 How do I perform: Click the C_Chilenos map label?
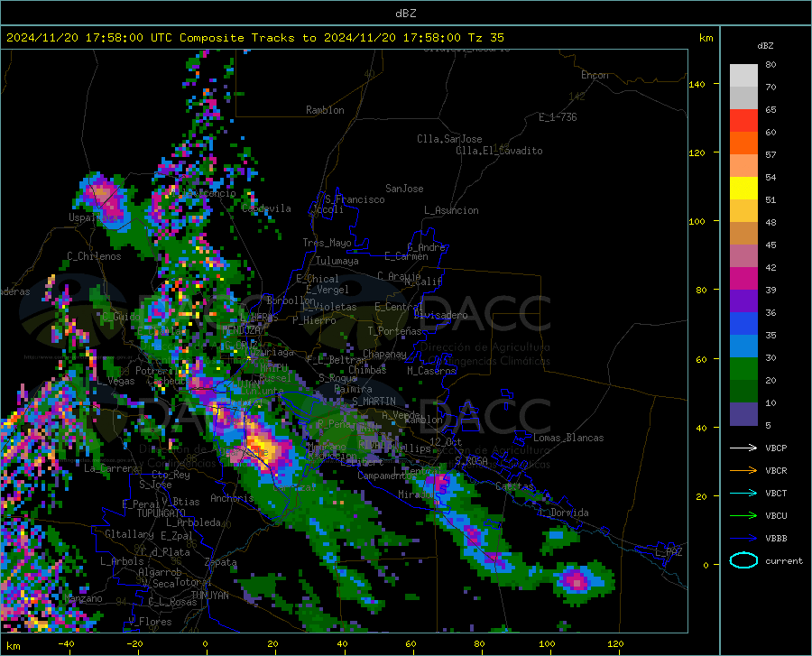94,256
